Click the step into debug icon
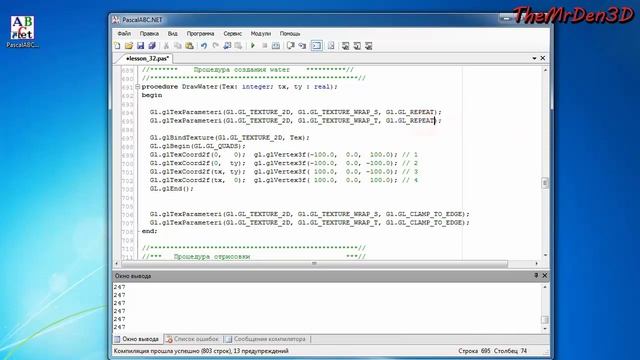640x360 pixels. click(302, 46)
